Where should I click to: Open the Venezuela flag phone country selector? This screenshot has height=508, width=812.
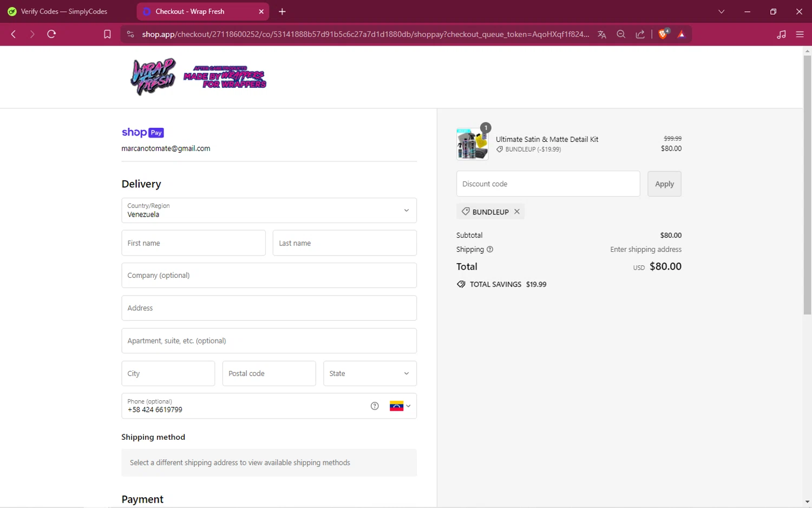(x=400, y=406)
